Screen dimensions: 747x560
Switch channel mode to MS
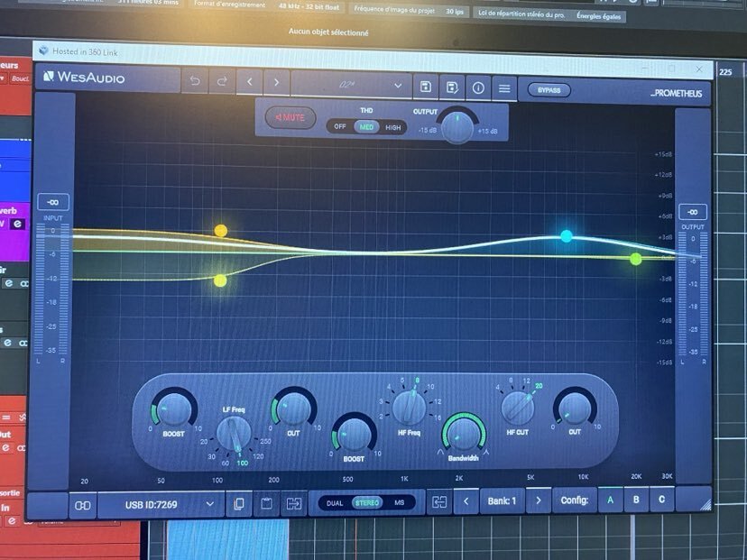[x=400, y=502]
